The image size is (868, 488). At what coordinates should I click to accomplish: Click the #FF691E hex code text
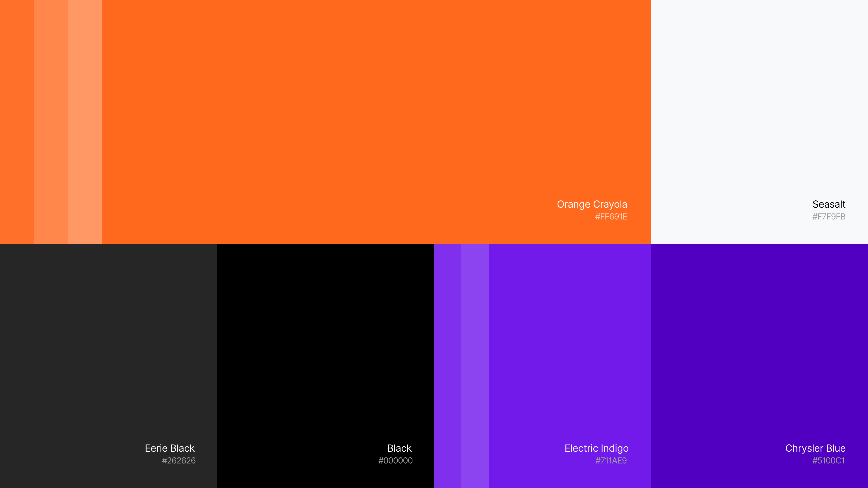[611, 217]
